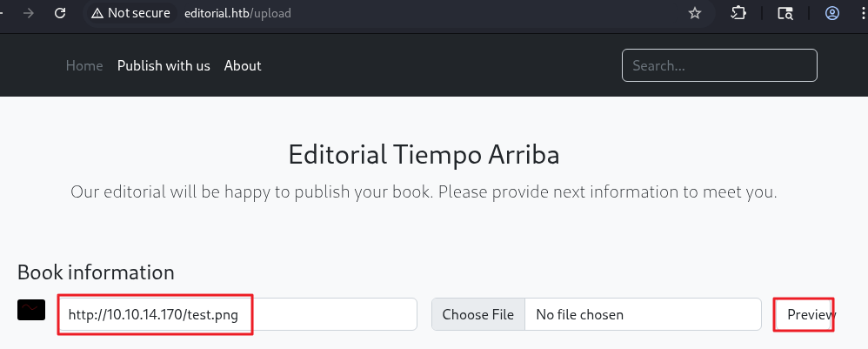This screenshot has width=868, height=349.
Task: Click the black book cover thumbnail
Action: point(31,310)
